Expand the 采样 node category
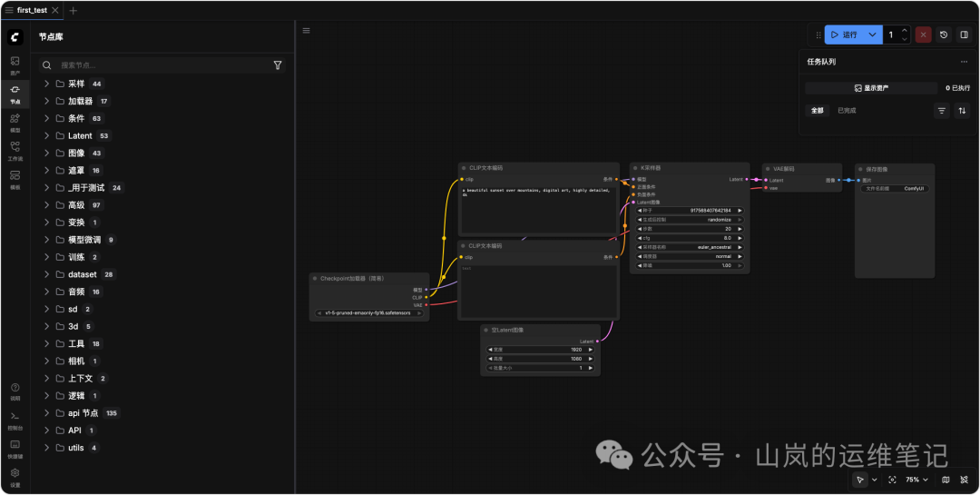This screenshot has width=980, height=495. coord(46,84)
